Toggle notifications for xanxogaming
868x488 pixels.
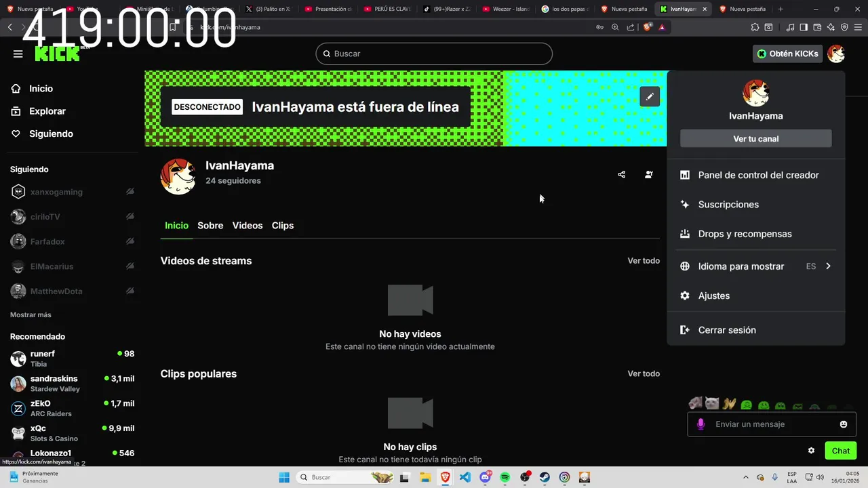(130, 192)
